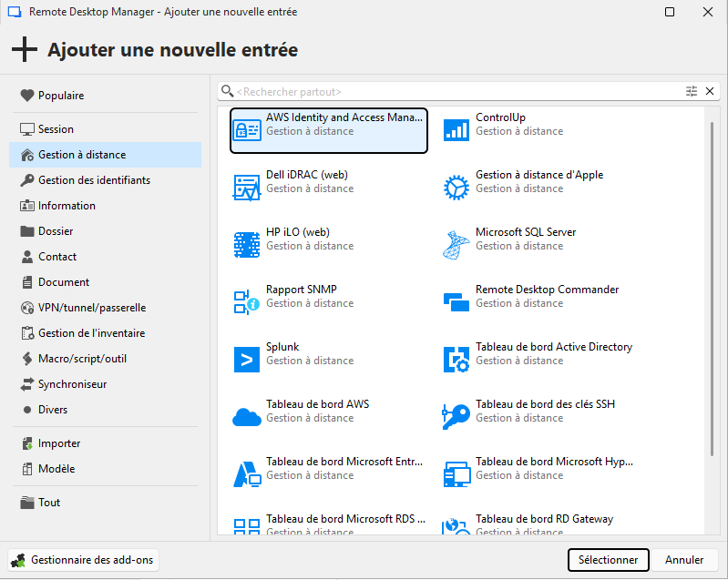Select the Gestion à distance category

point(105,155)
